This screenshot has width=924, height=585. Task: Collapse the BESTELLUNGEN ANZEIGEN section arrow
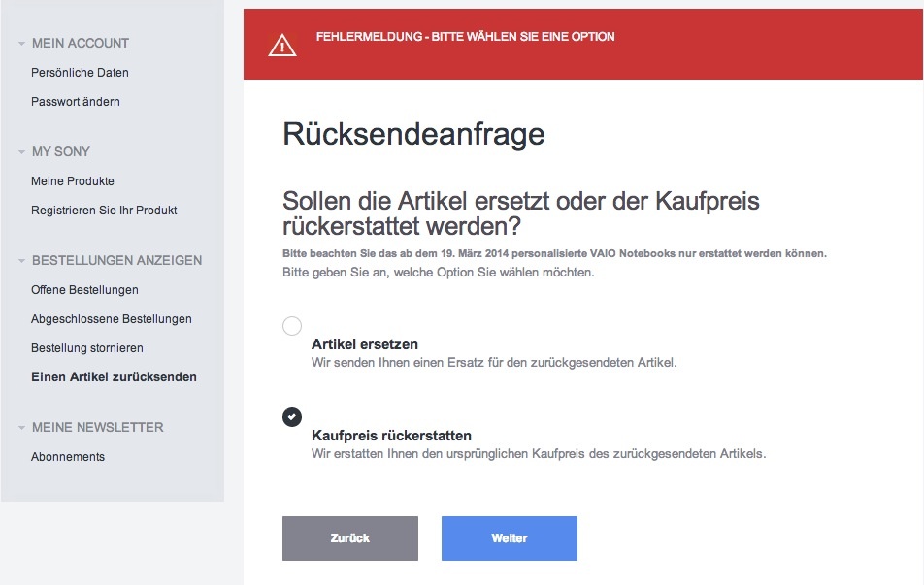coord(21,261)
